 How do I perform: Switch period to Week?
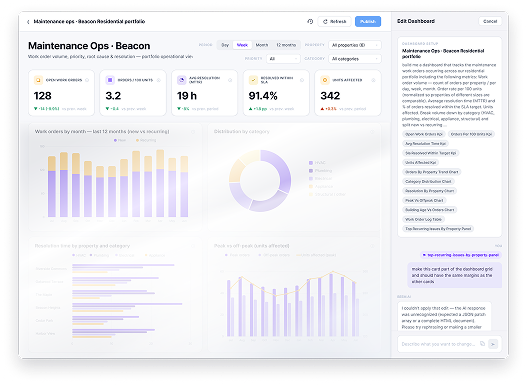pos(242,45)
